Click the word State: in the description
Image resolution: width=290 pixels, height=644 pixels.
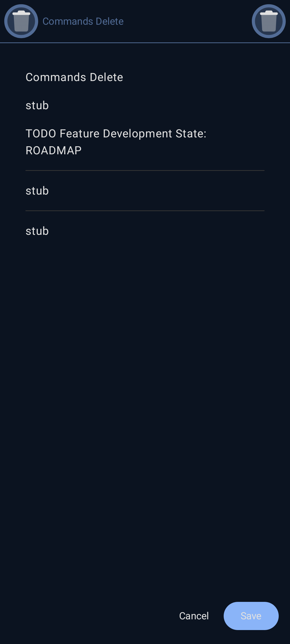pyautogui.click(x=191, y=134)
